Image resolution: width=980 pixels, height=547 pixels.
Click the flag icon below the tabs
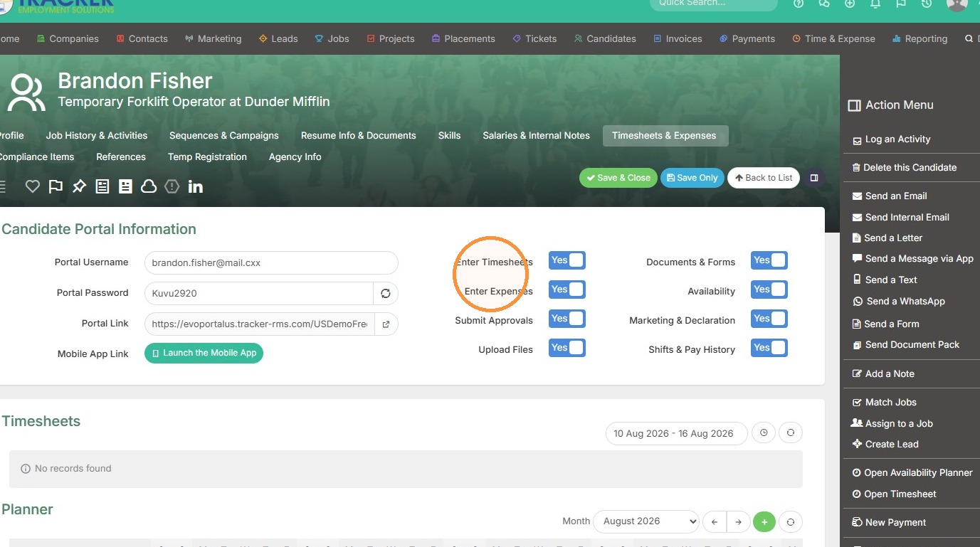[x=56, y=186]
